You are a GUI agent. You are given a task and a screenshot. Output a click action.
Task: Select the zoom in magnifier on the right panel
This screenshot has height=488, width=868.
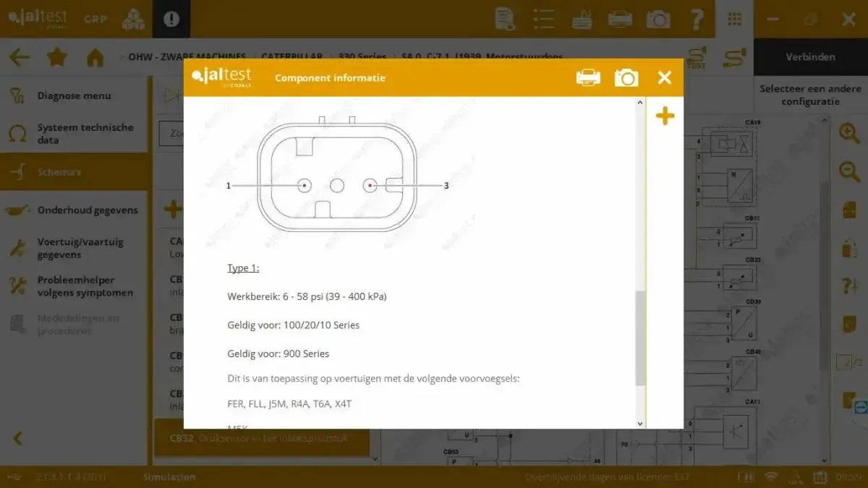coord(848,133)
